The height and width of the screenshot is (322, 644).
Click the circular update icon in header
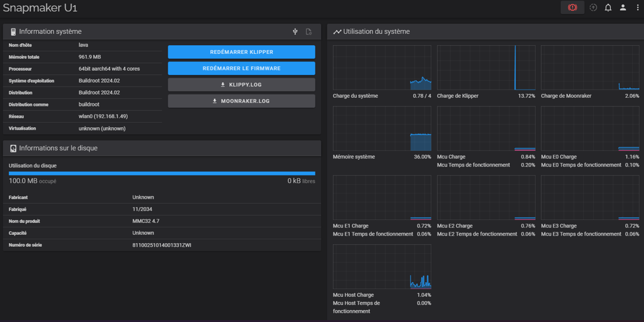pyautogui.click(x=593, y=8)
